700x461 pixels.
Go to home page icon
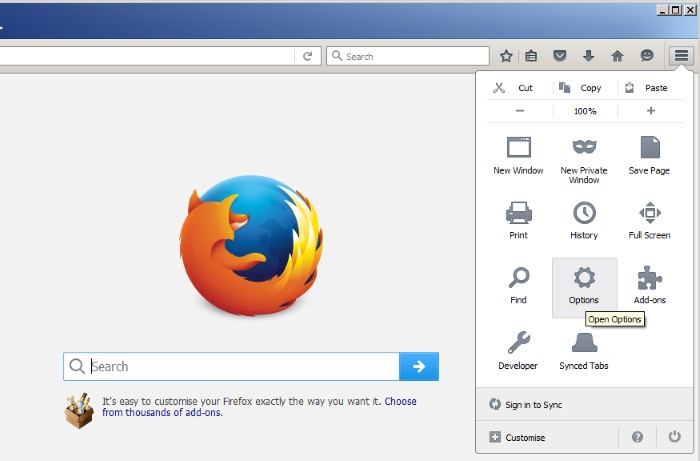(617, 56)
